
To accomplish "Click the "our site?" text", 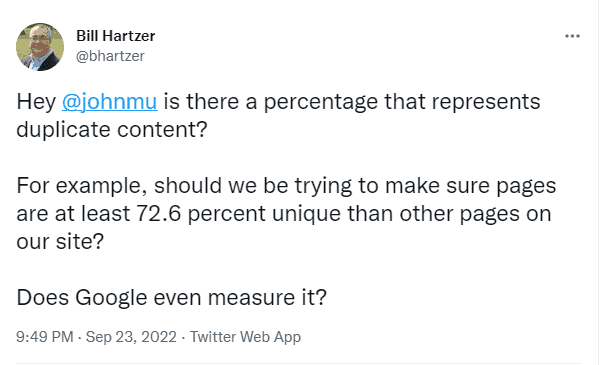I will tap(60, 241).
